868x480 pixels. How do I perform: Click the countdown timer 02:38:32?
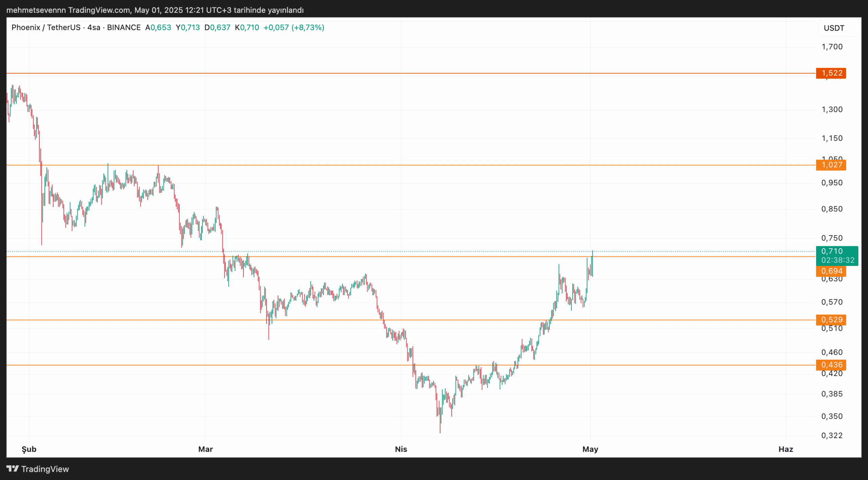point(837,260)
